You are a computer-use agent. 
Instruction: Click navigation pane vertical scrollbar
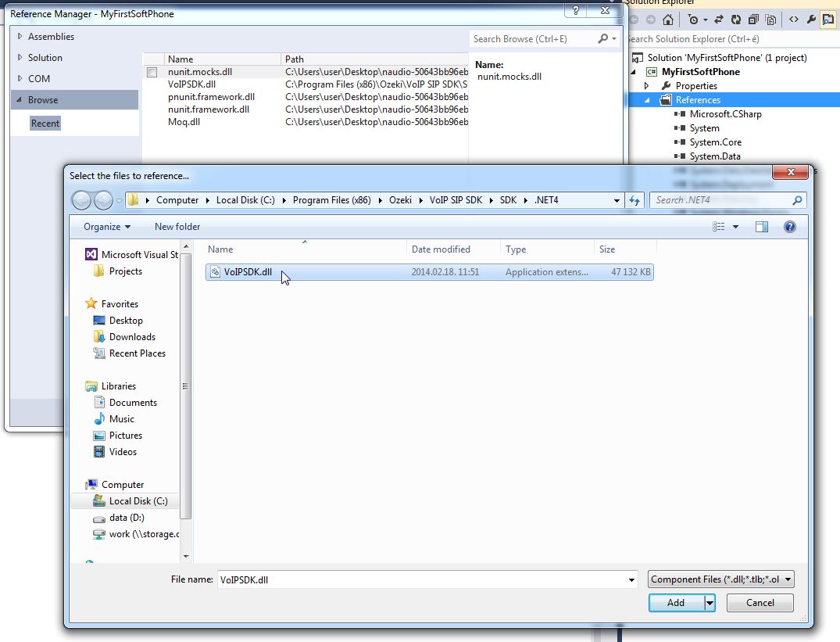click(x=186, y=386)
